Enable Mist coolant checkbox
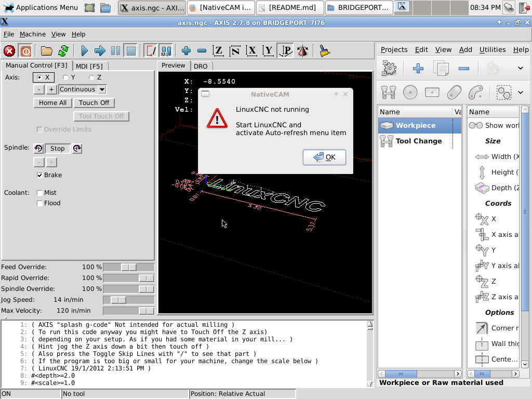 (x=39, y=193)
